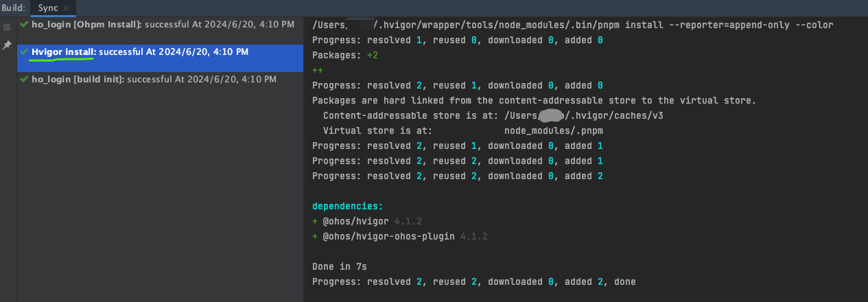Select the ho_login build init entry
The image size is (868, 302).
click(153, 79)
